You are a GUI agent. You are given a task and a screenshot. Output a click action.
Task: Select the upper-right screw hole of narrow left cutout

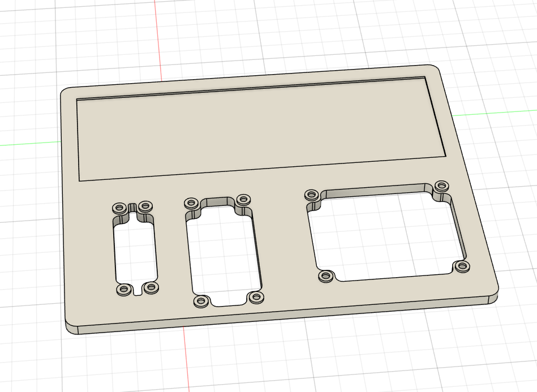(x=145, y=206)
